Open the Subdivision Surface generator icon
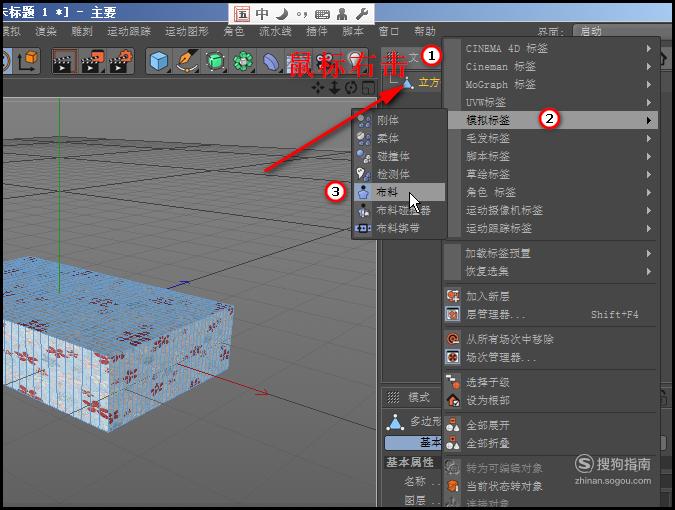This screenshot has width=675, height=510. click(215, 61)
